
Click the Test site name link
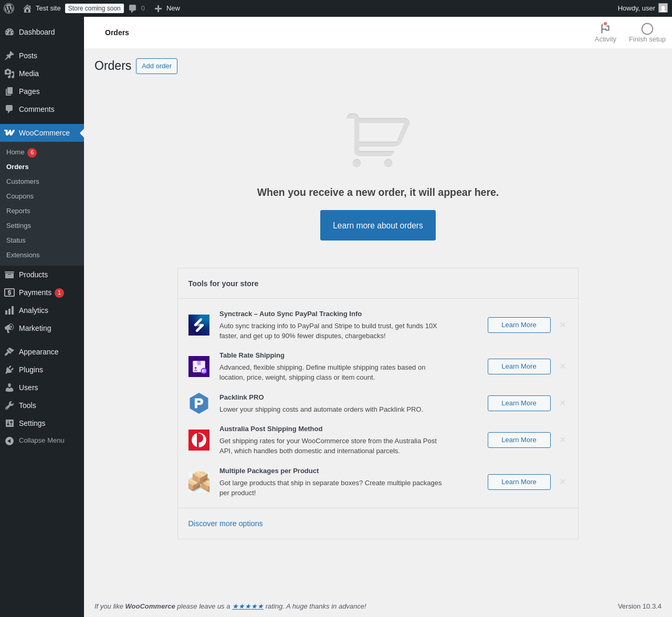[x=48, y=8]
